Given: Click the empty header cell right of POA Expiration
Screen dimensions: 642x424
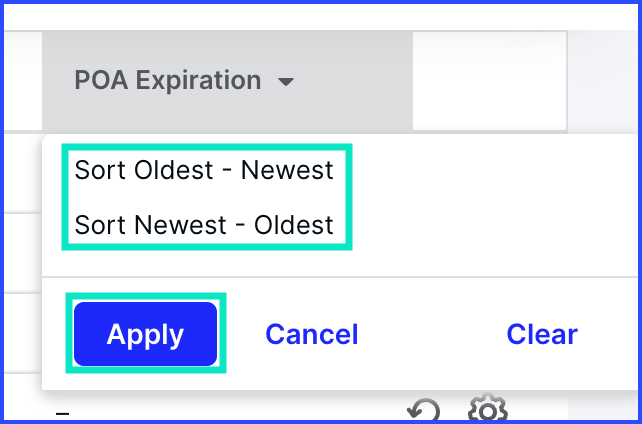Looking at the screenshot, I should [490, 81].
